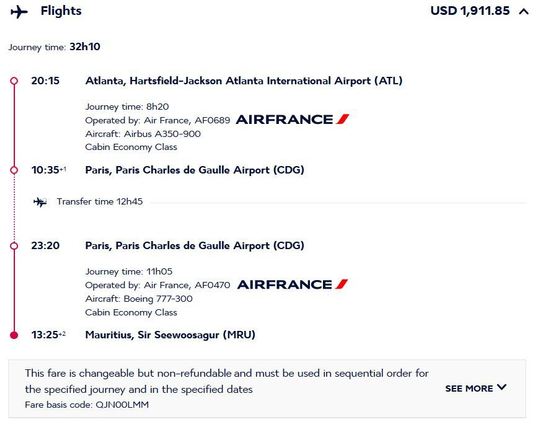Click the Transfer time 12h45 label
The height and width of the screenshot is (435, 543).
point(100,202)
